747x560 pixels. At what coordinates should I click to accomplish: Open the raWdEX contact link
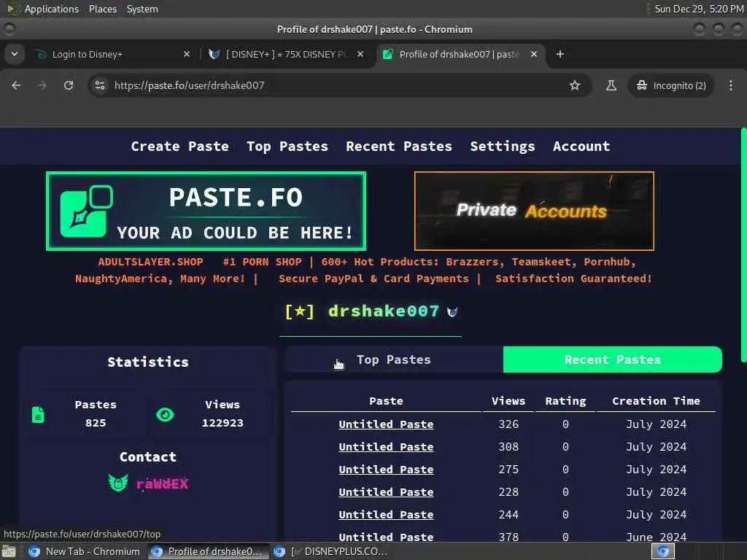(162, 484)
